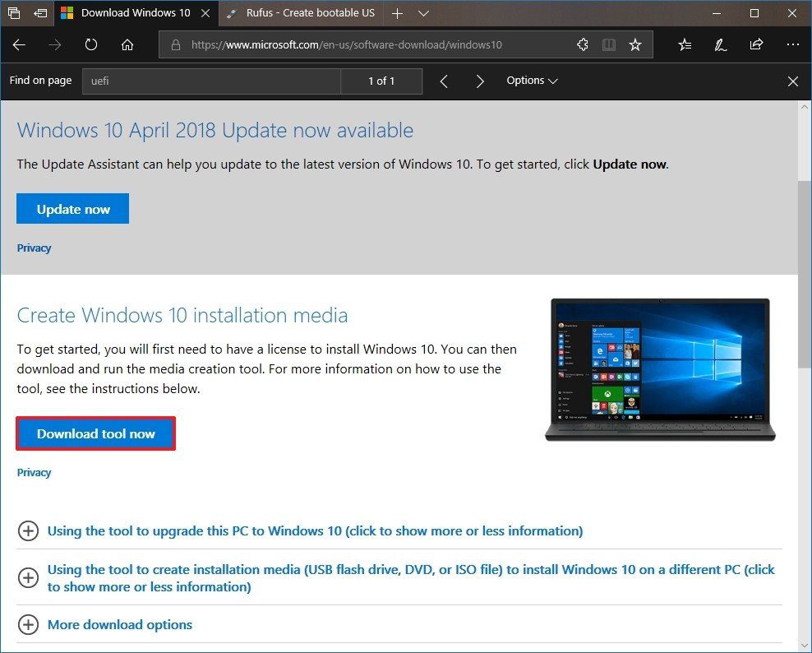The height and width of the screenshot is (653, 812).
Task: Jump to next 'uefi' match
Action: coord(481,81)
